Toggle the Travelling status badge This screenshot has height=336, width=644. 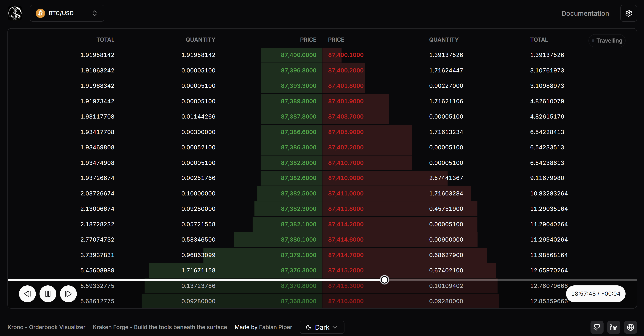click(607, 41)
